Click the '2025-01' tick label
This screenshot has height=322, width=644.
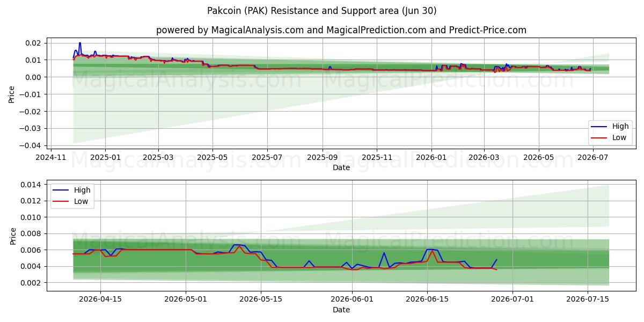(x=105, y=157)
